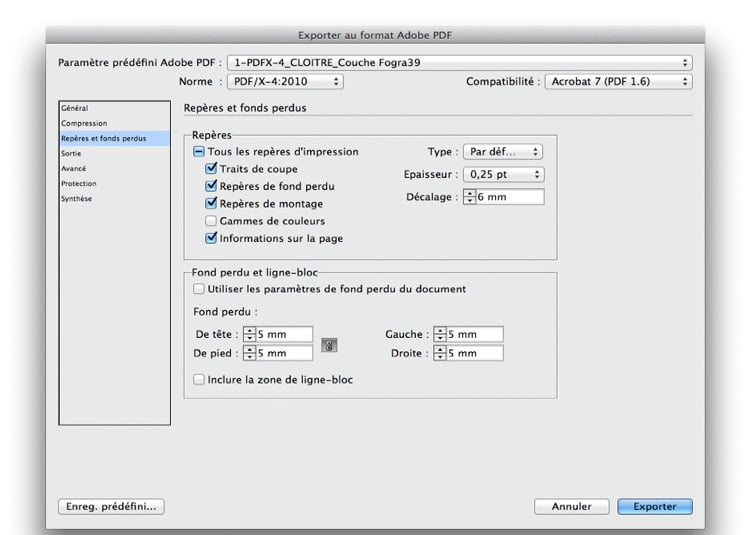Open the Norme PDF/X-4:2010 dropdown
The height and width of the screenshot is (535, 750).
coord(285,81)
